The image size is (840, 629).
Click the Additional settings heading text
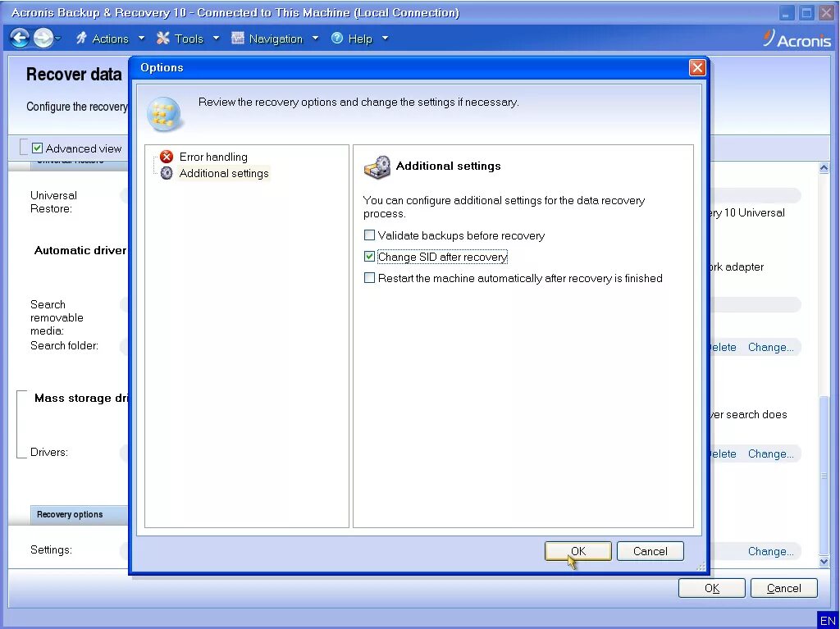tap(449, 166)
